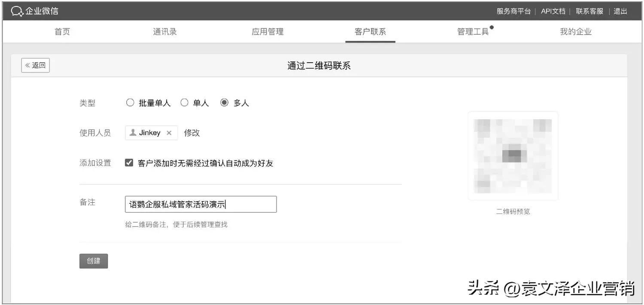The image size is (644, 305).
Task: Click the 添加设置 field label
Action: coord(95,163)
